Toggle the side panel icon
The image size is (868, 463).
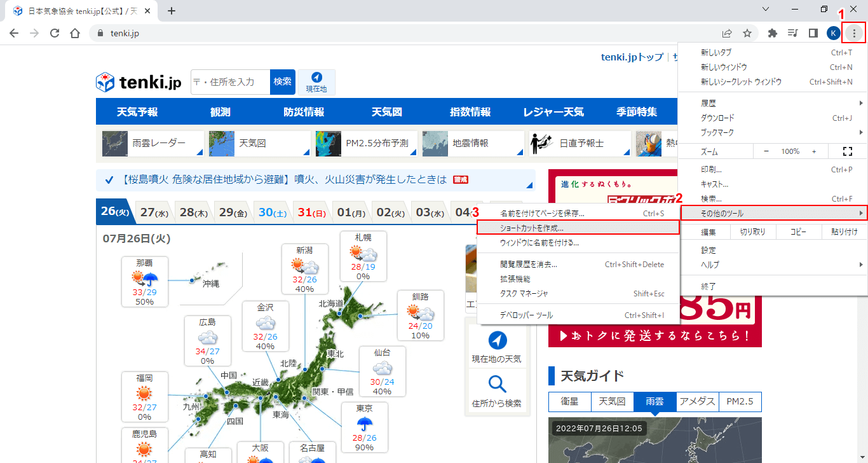coord(813,33)
